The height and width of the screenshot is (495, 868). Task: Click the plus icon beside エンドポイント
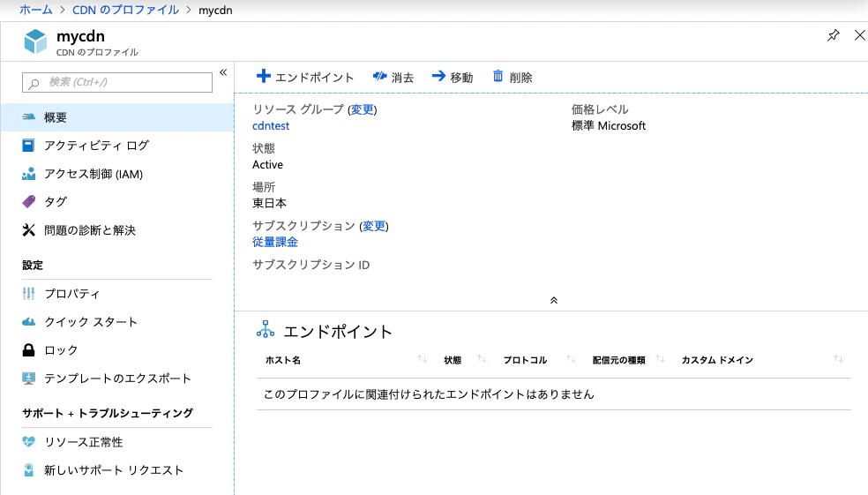coord(264,76)
